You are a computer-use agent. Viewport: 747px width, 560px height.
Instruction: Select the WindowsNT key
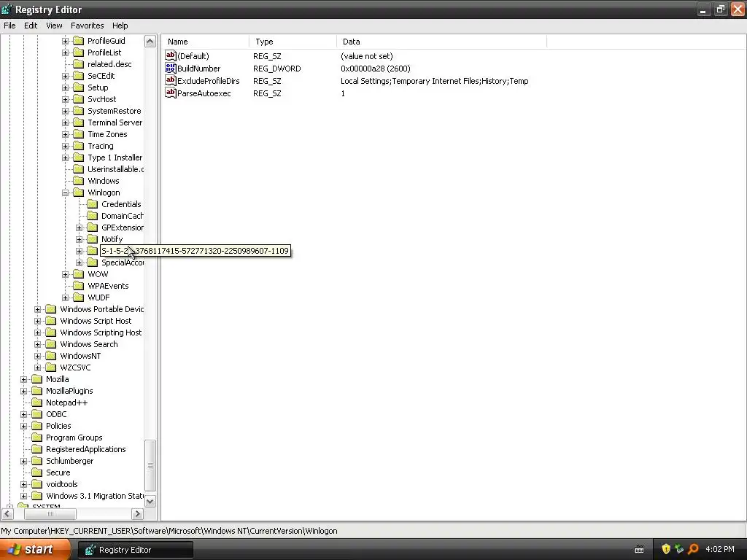80,356
